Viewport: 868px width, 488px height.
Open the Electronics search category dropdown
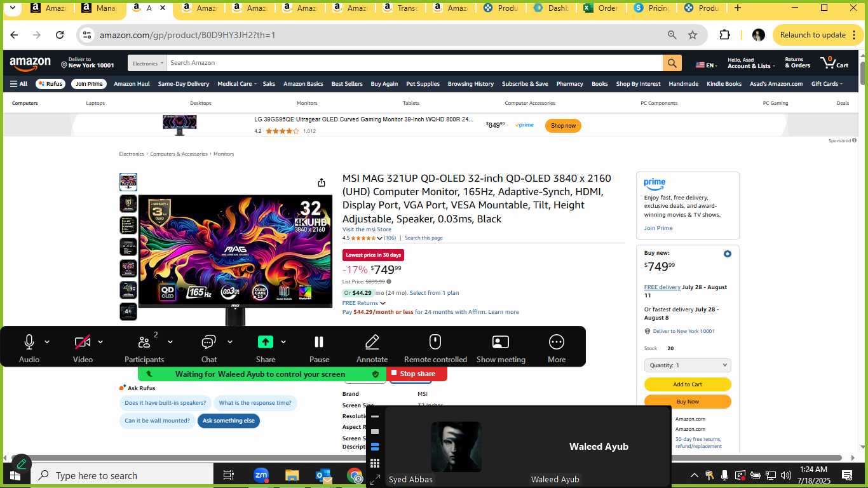coord(147,63)
